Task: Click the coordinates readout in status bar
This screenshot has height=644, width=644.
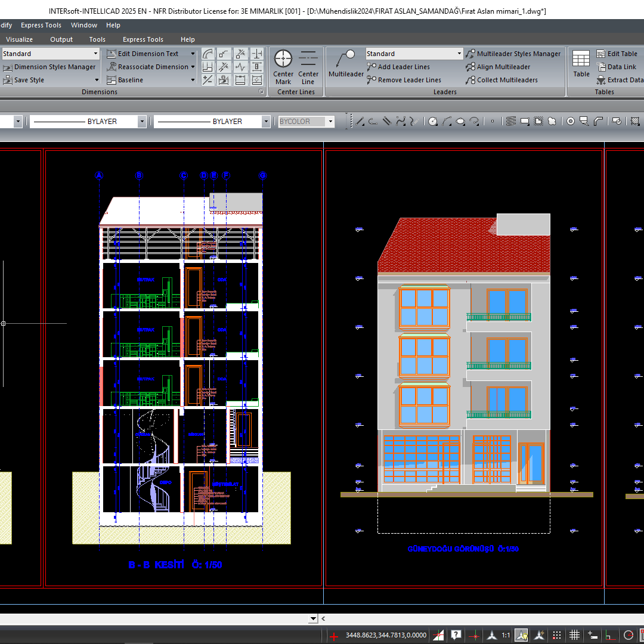Action: pos(386,635)
